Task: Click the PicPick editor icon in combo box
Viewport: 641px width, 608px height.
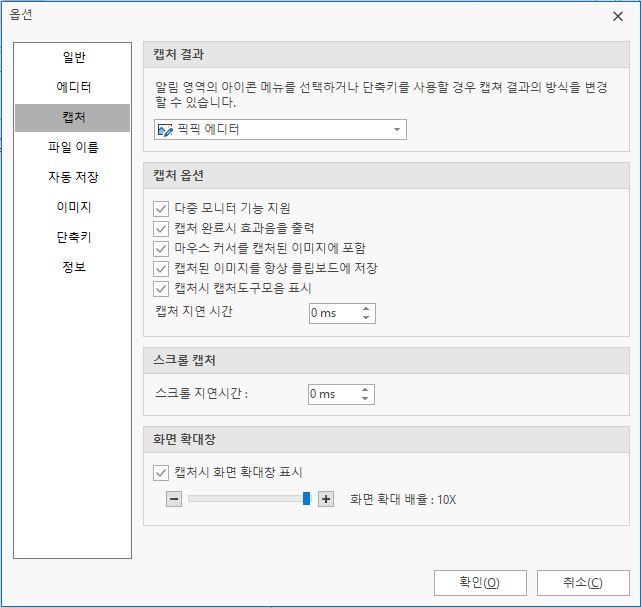Action: 165,130
